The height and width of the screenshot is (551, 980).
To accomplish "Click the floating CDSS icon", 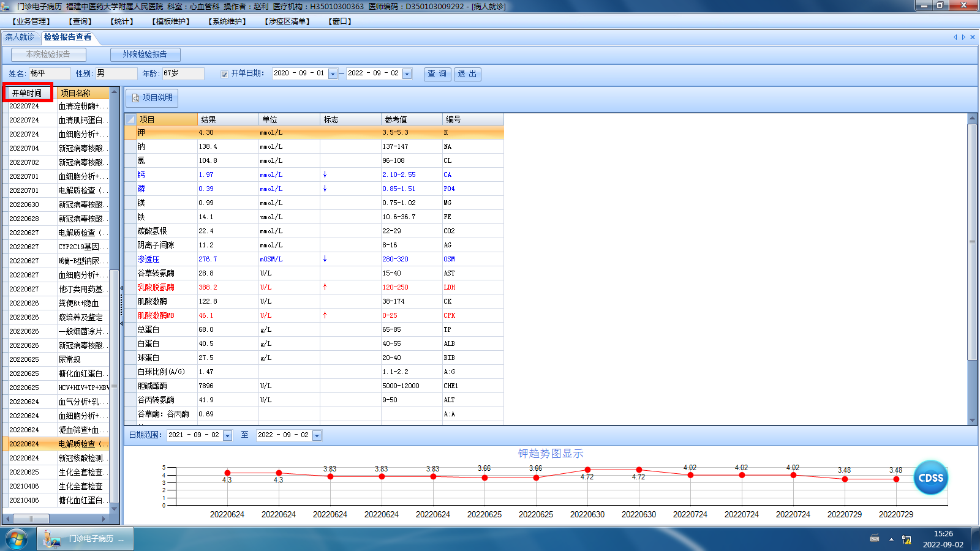I will [x=930, y=478].
